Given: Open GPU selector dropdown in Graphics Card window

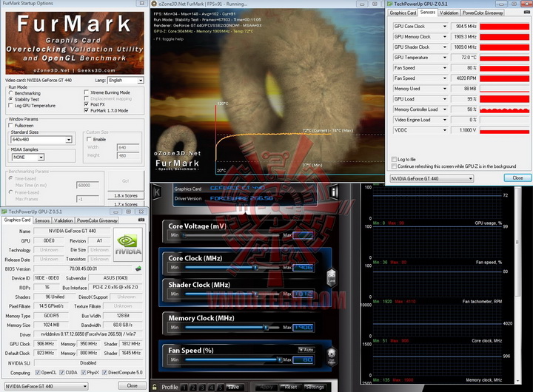Looking at the screenshot, I should (46, 386).
